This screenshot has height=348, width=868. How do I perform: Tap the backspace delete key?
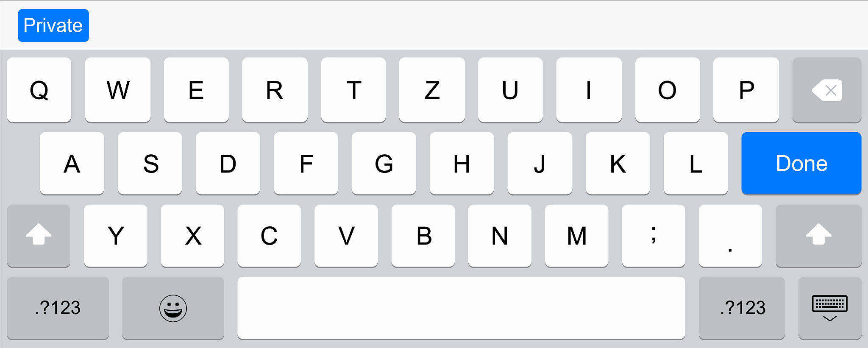click(826, 90)
